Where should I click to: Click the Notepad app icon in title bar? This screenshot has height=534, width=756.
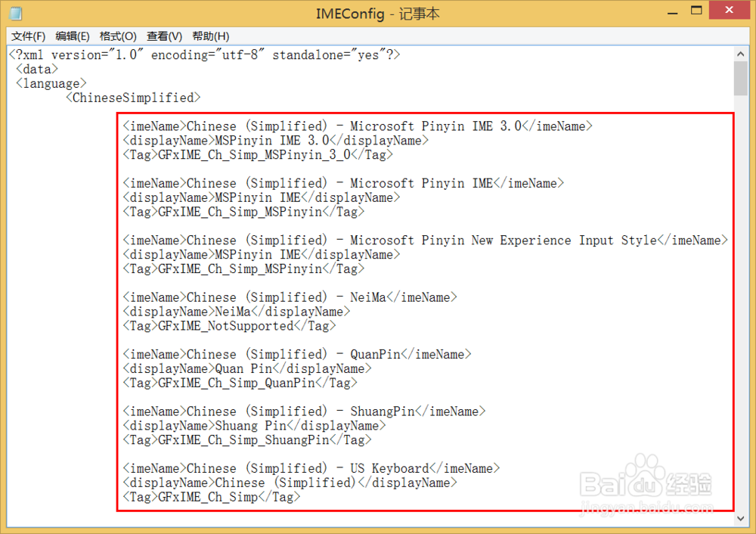pos(15,13)
